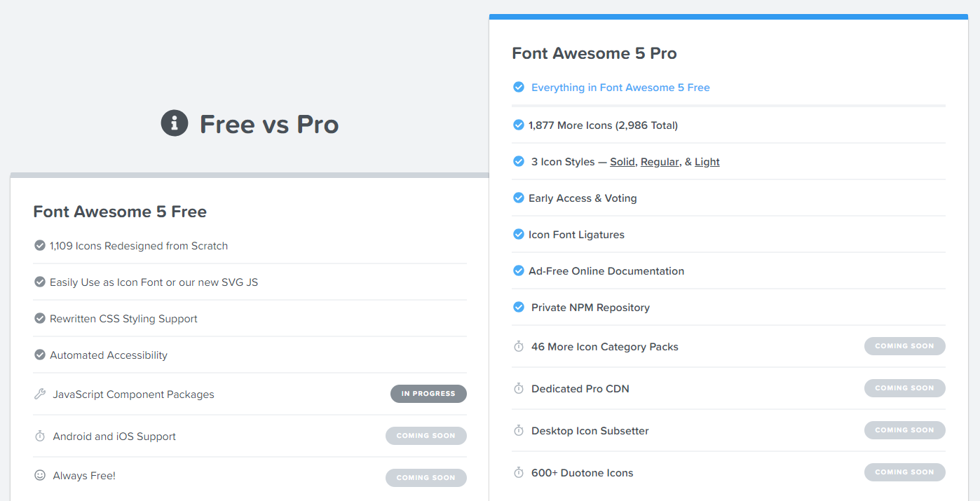Image resolution: width=980 pixels, height=501 pixels.
Task: Open the Solid icon style link
Action: 622,162
